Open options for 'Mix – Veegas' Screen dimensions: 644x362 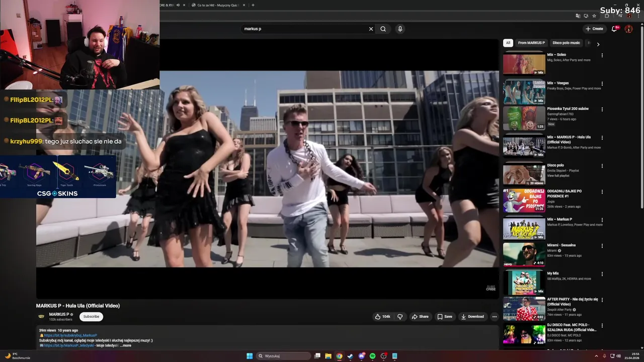(x=602, y=83)
